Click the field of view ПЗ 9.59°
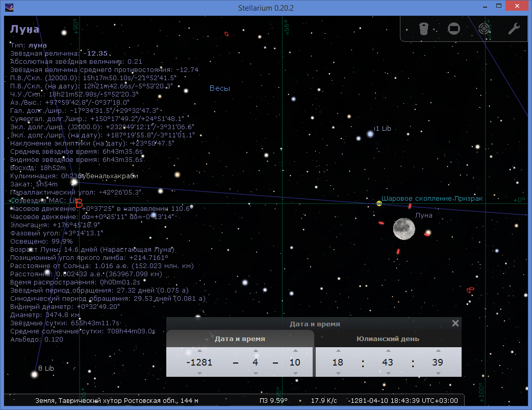 (273, 400)
